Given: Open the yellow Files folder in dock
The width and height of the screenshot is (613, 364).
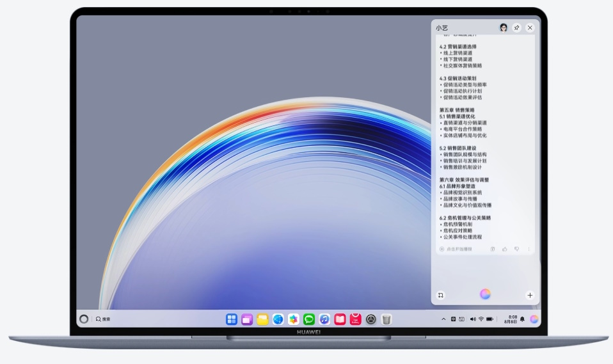Looking at the screenshot, I should [x=262, y=319].
